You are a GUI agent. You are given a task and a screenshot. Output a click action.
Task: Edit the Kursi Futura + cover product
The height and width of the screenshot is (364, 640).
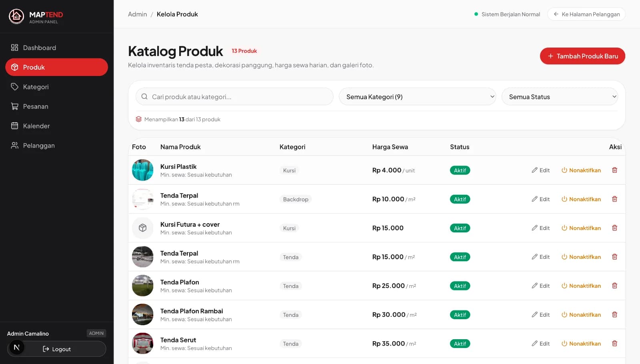coord(541,228)
